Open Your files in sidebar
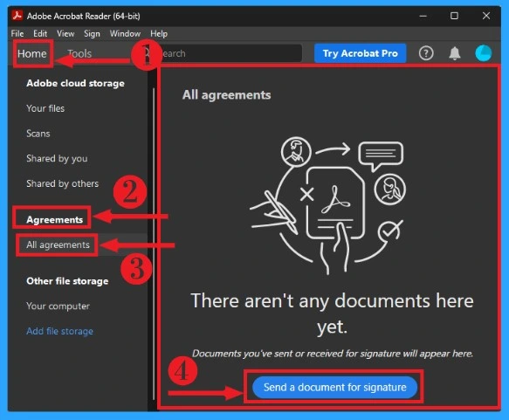The width and height of the screenshot is (509, 420). coord(45,108)
